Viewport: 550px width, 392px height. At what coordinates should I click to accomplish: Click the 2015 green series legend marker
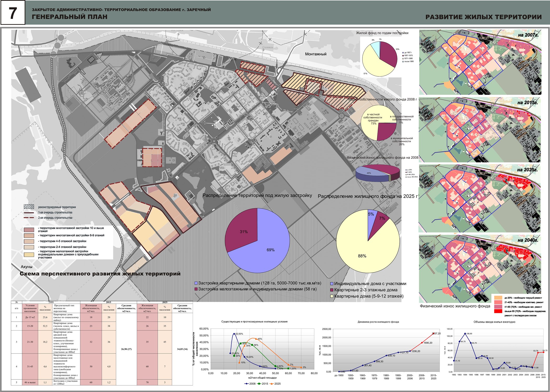(259, 384)
